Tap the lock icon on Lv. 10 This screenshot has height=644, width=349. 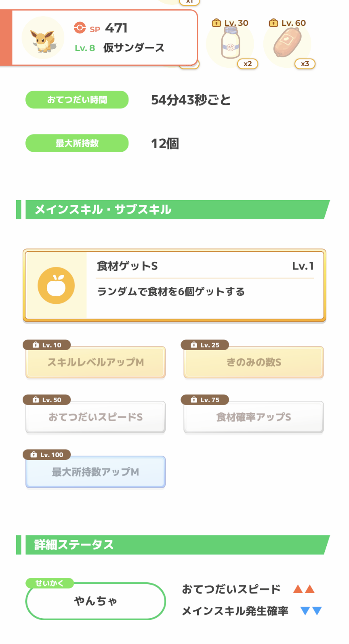(36, 345)
